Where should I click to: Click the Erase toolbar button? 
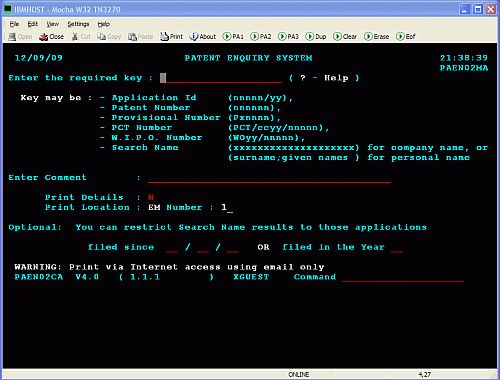pyautogui.click(x=377, y=36)
